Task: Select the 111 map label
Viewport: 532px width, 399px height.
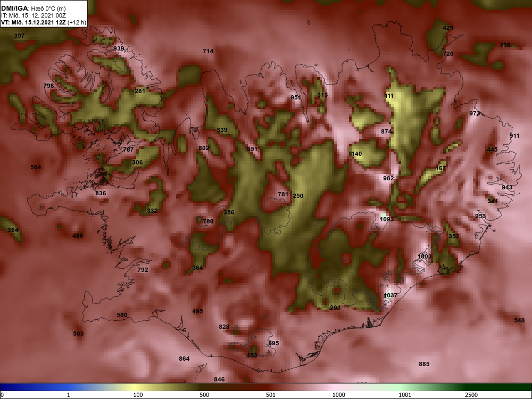Action: (x=389, y=96)
